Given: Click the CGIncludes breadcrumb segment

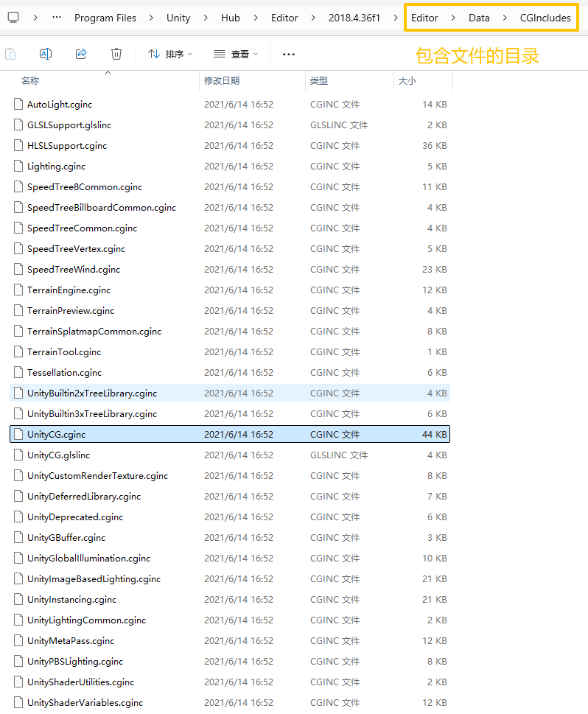Looking at the screenshot, I should pyautogui.click(x=545, y=18).
